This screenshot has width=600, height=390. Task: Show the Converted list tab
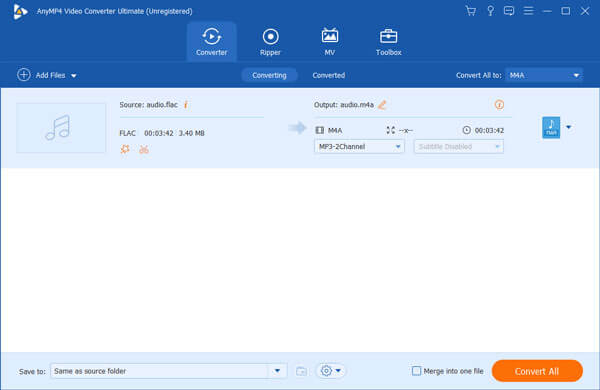coord(329,75)
